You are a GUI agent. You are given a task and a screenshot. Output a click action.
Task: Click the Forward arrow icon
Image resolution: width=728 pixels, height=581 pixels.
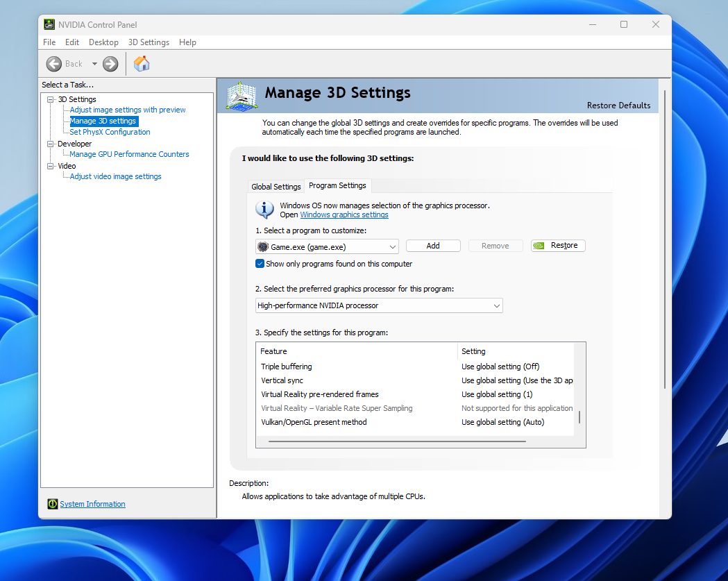tap(110, 64)
